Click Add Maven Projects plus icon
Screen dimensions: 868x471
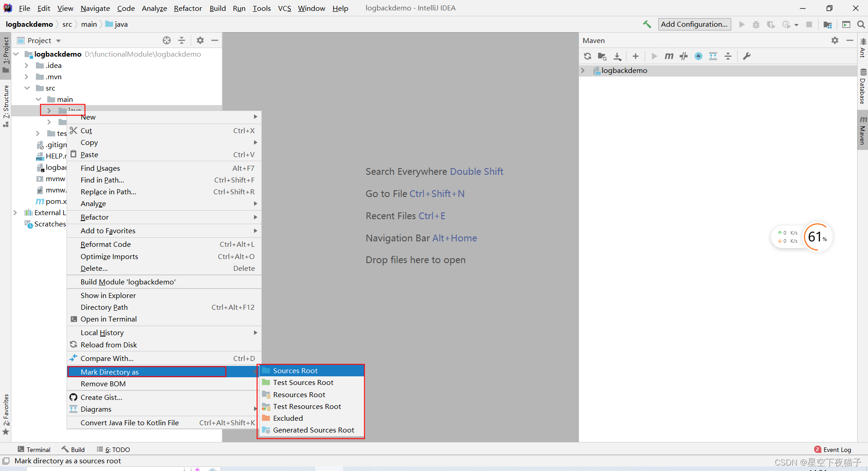636,56
